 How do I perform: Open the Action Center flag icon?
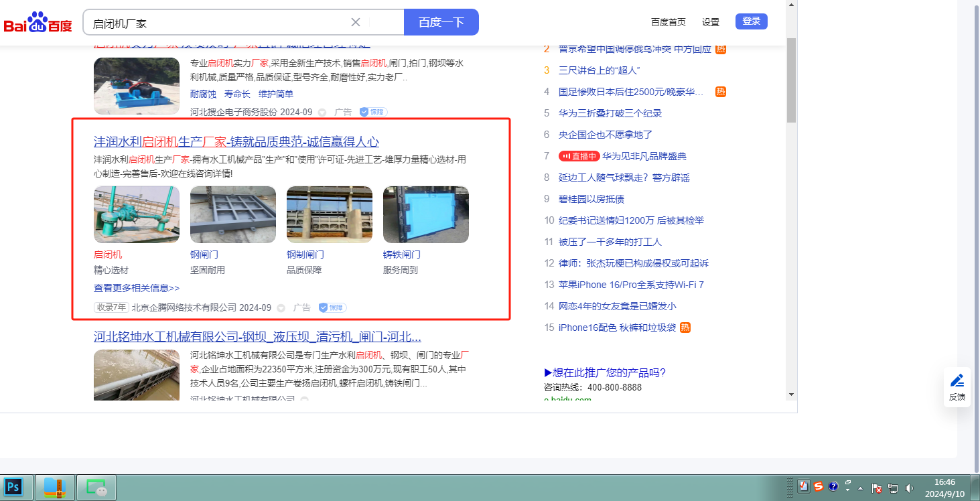(877, 488)
